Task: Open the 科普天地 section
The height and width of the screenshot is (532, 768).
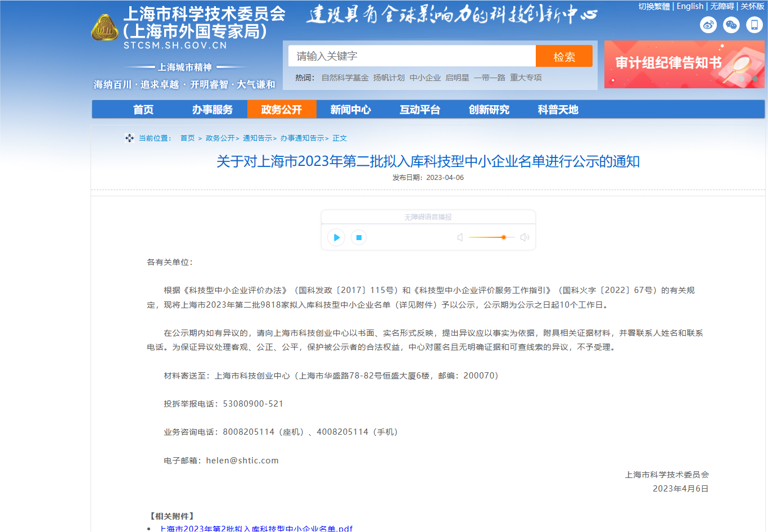Action: pos(556,109)
